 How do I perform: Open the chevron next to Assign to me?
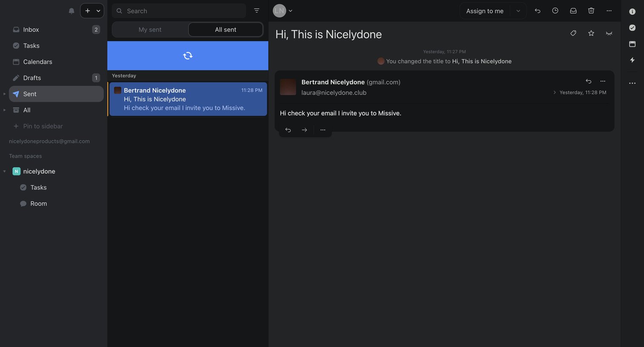tap(518, 11)
